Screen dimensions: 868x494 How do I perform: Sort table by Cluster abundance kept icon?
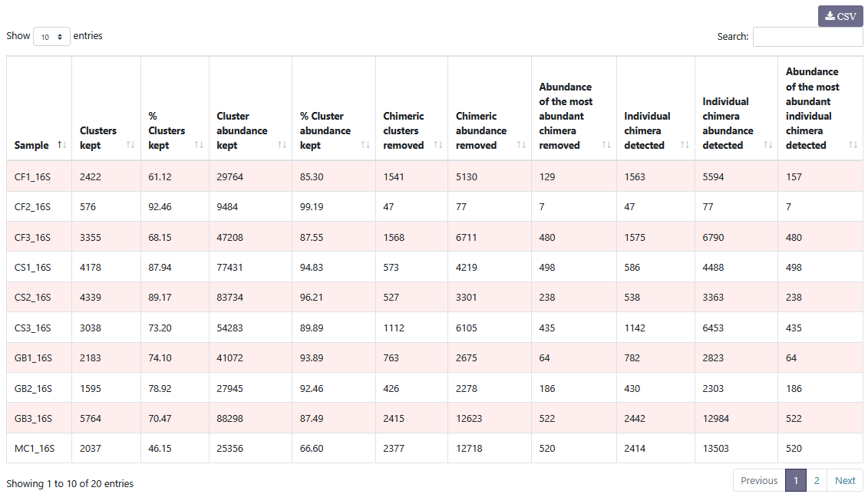282,145
